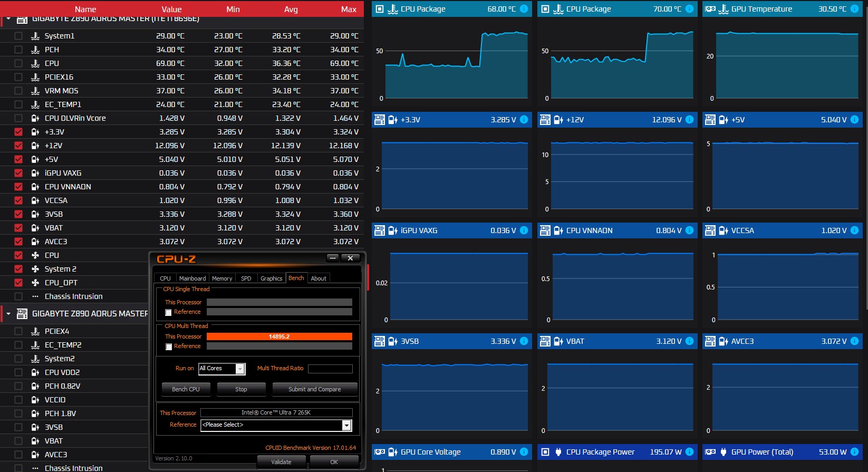
Task: Click fan icon of CPU_OPT row
Action: (35, 283)
